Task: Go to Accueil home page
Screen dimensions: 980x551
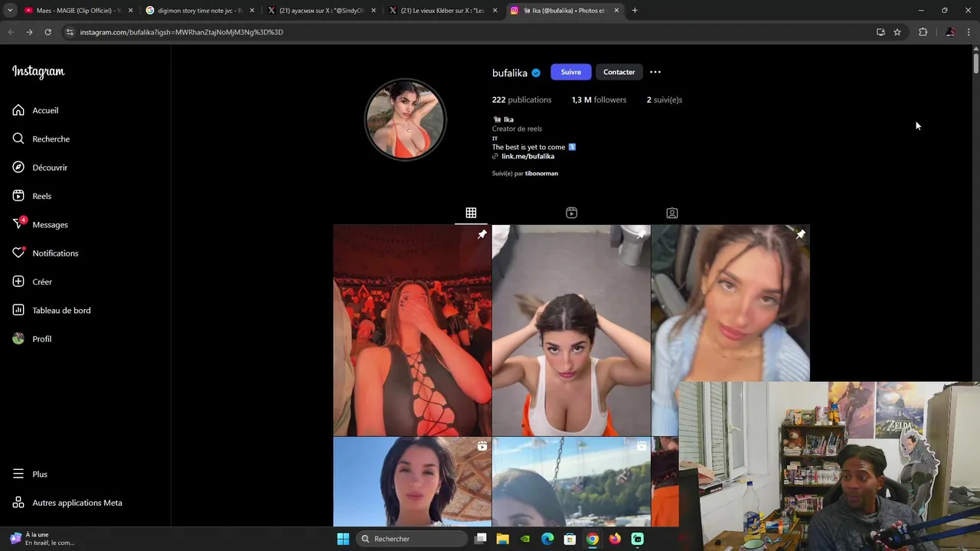Action: pos(36,110)
